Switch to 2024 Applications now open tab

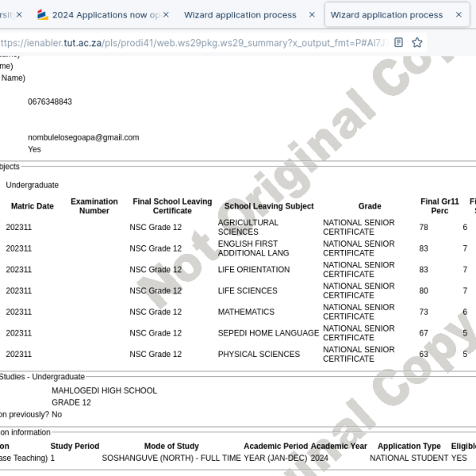point(103,14)
